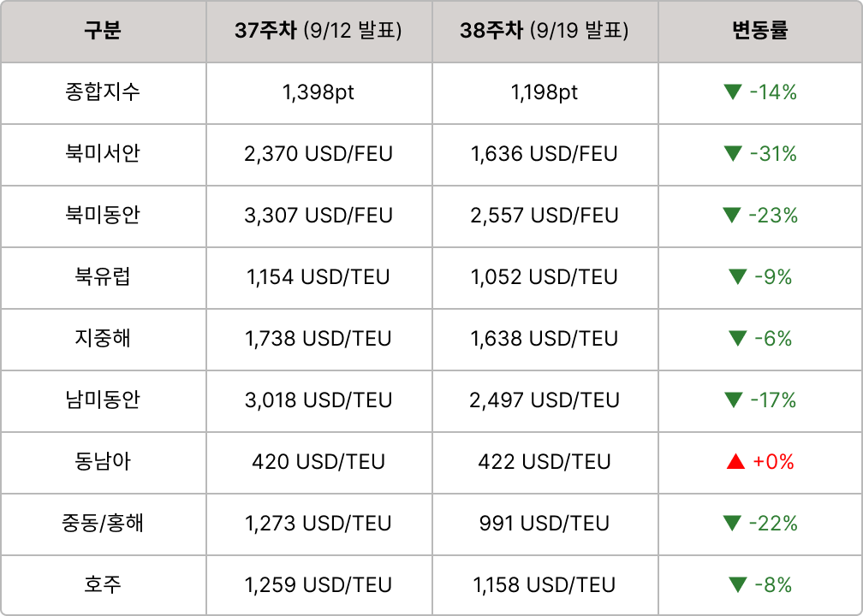Viewport: 863px width, 616px height.
Task: Select the 3,018 USD/TEU cell
Action: (318, 400)
